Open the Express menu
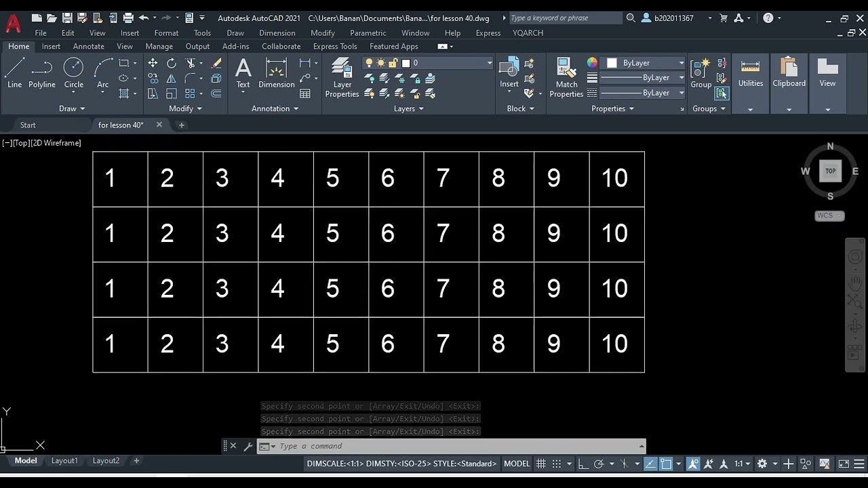868x488 pixels. tap(488, 33)
